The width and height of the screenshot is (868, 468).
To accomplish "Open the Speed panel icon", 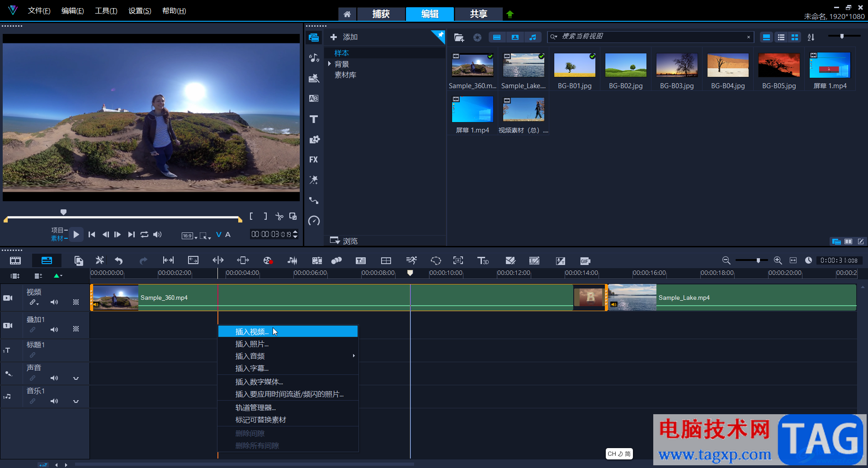I will tap(314, 221).
